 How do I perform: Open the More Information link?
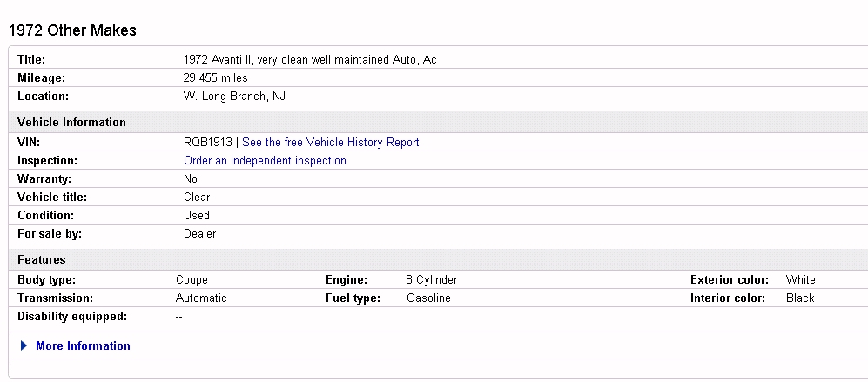tap(83, 346)
